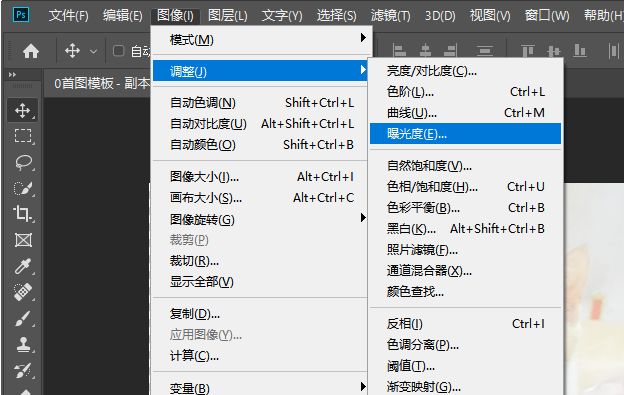Select the Spot Healing Brush tool
The height and width of the screenshot is (395, 624).
tap(23, 292)
